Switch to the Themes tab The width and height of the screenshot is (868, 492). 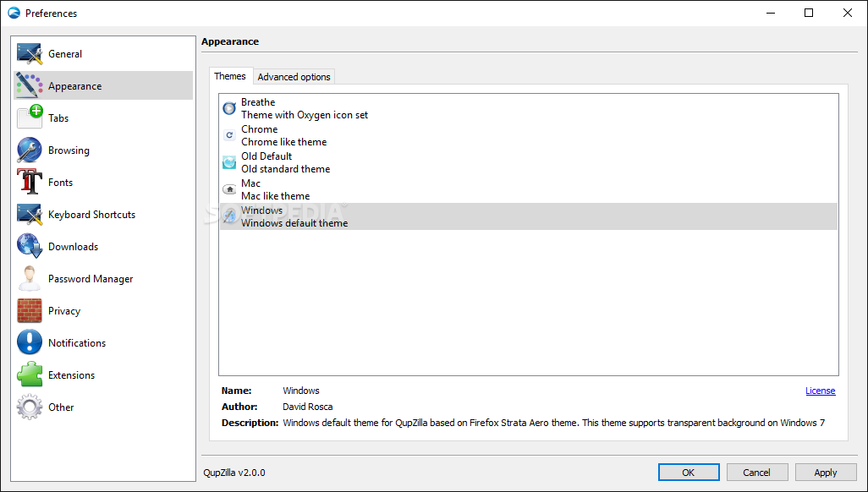point(230,76)
